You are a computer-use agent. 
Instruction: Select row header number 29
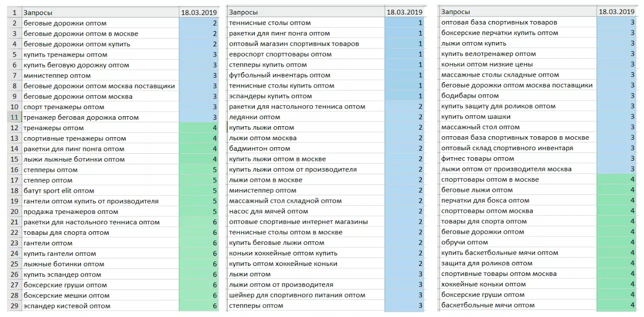(14, 306)
